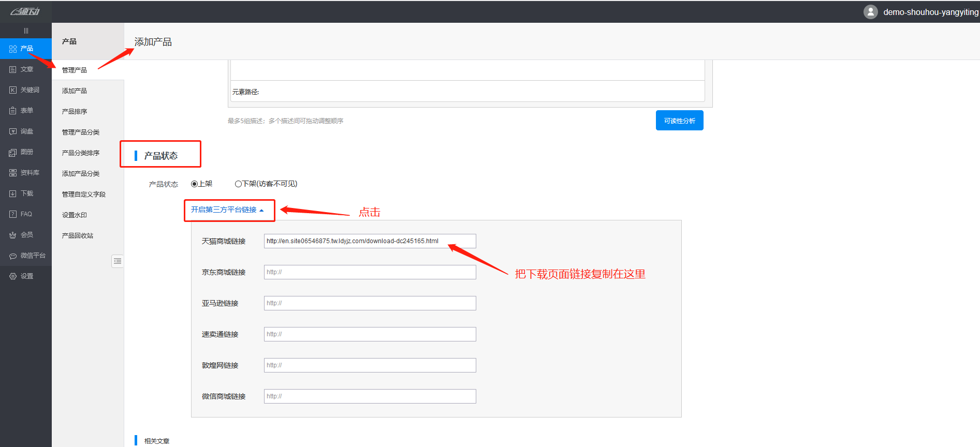The width and height of the screenshot is (980, 447).
Task: Select the 上架 radio button
Action: (195, 184)
